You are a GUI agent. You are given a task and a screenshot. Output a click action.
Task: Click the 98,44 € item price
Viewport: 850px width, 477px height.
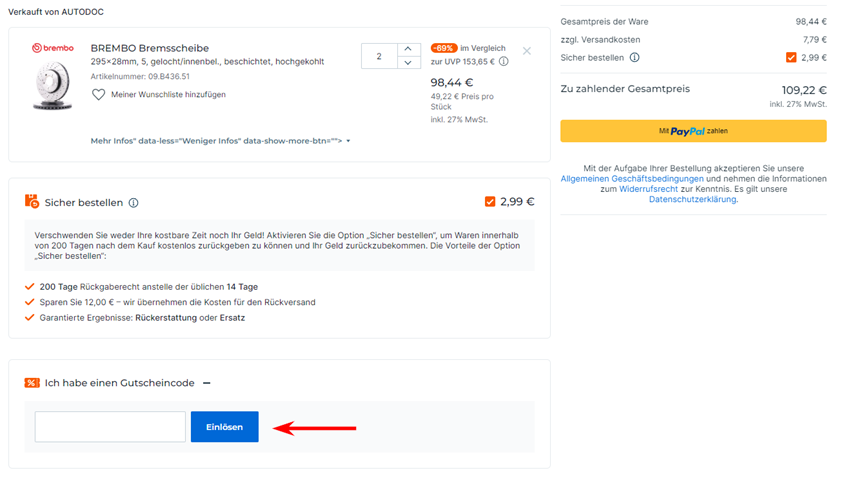point(452,82)
